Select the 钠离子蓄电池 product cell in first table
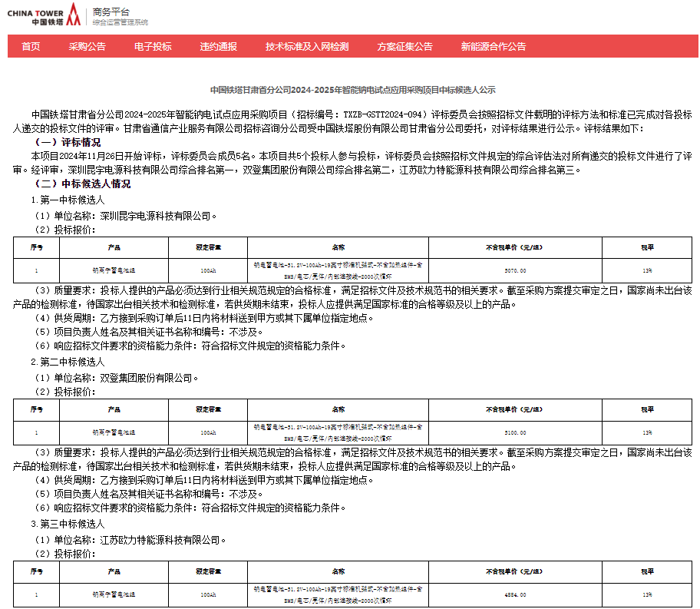 point(114,270)
